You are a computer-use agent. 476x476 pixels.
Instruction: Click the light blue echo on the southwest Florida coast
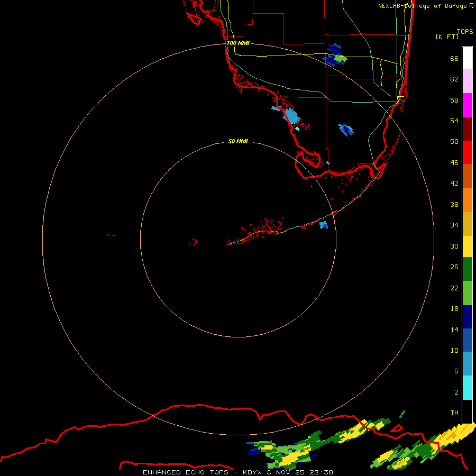coord(290,116)
